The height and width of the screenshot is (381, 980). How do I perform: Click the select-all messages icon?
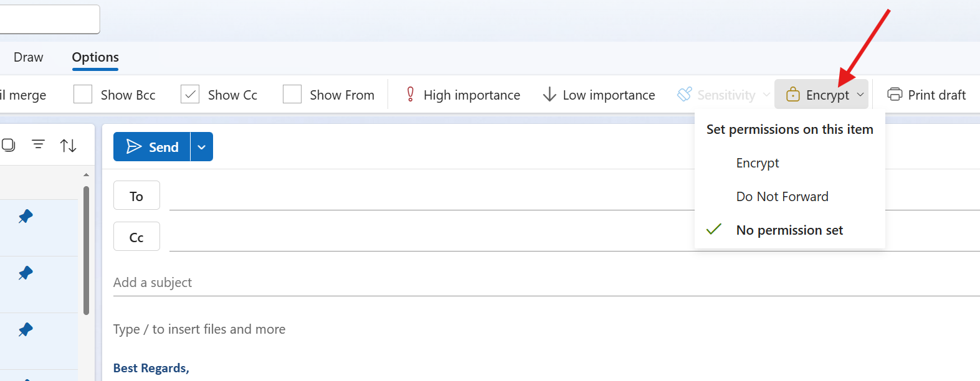pos(8,145)
